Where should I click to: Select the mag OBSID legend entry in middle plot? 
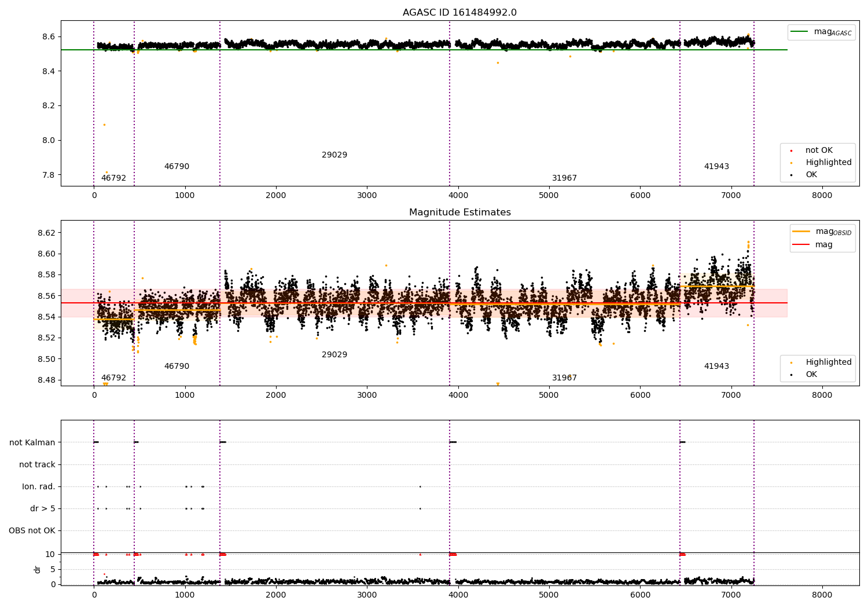(822, 232)
